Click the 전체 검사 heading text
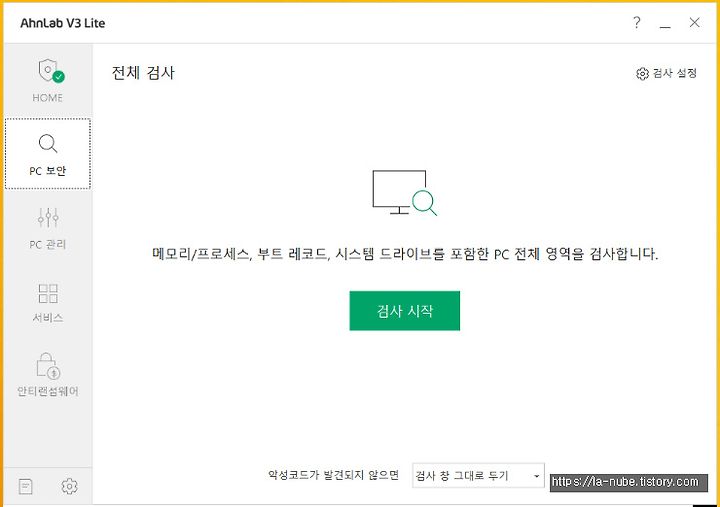 (x=143, y=73)
